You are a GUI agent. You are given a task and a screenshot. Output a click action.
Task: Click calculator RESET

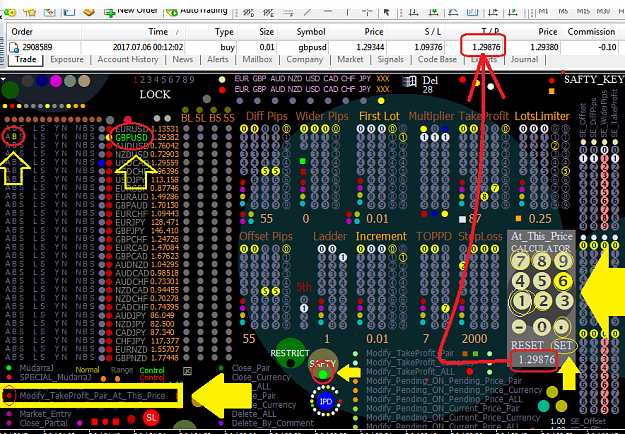(x=527, y=345)
